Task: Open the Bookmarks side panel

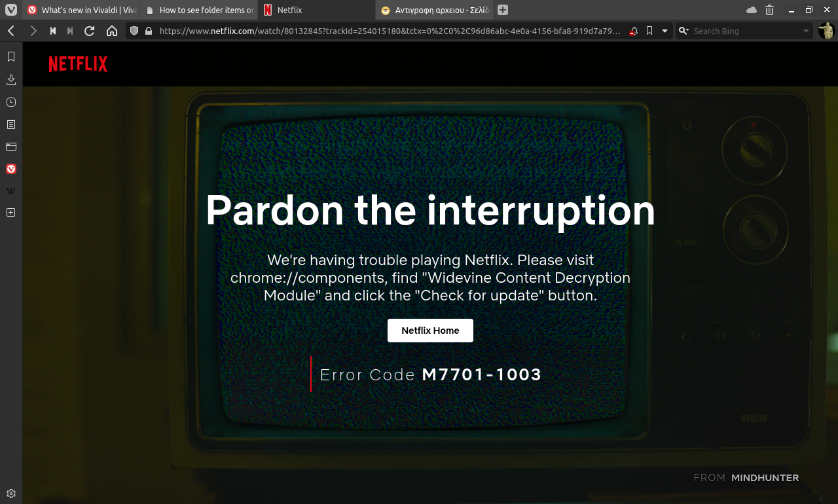Action: pyautogui.click(x=11, y=57)
